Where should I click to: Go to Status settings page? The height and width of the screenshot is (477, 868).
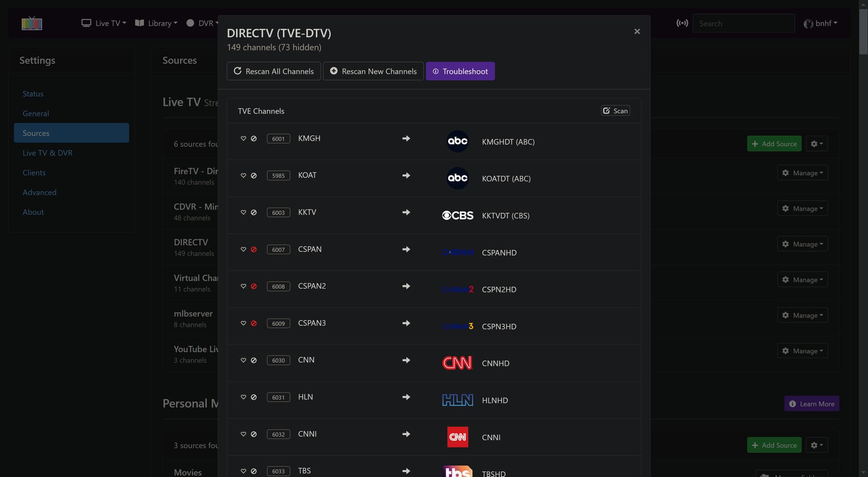(33, 94)
